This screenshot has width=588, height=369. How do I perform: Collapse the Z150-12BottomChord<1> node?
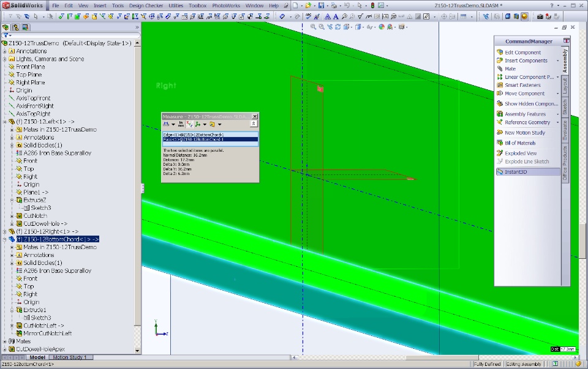[x=4, y=239]
